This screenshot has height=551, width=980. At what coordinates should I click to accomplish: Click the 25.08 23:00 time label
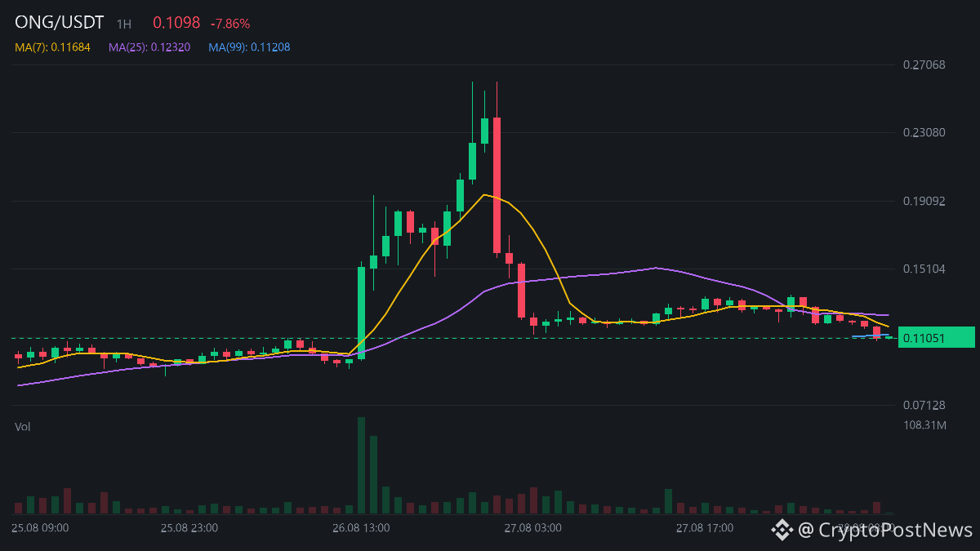coord(189,528)
